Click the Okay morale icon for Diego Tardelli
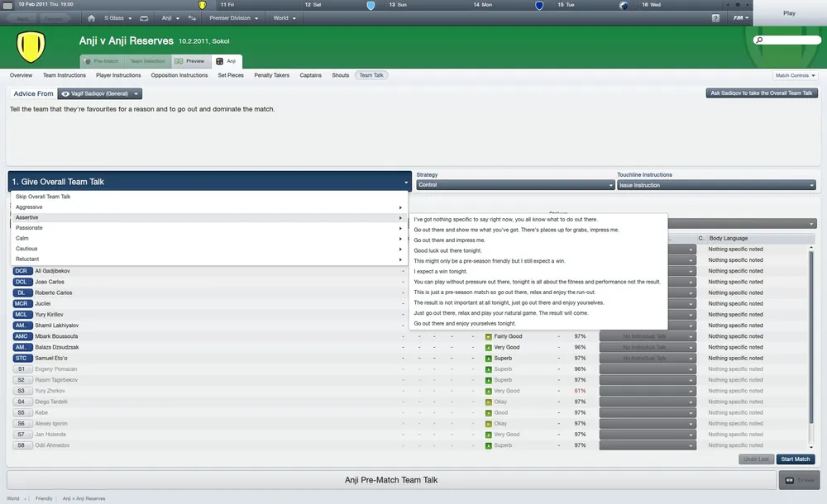Screen dimensions: 827x504 coord(489,402)
